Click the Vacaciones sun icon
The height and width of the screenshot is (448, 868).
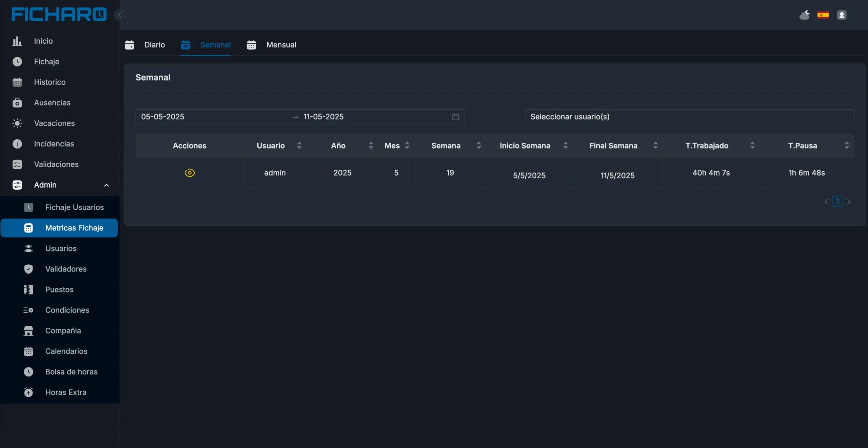pyautogui.click(x=17, y=123)
